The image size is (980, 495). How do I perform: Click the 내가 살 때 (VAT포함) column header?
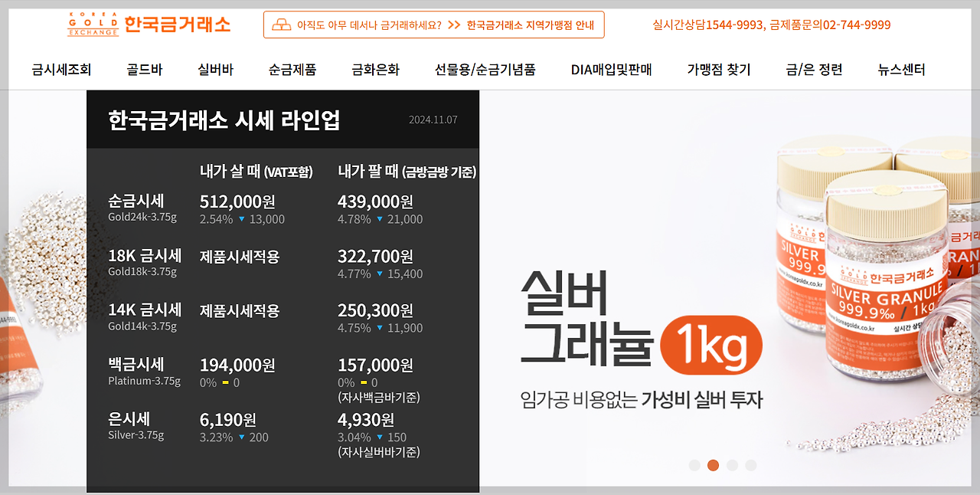[256, 172]
